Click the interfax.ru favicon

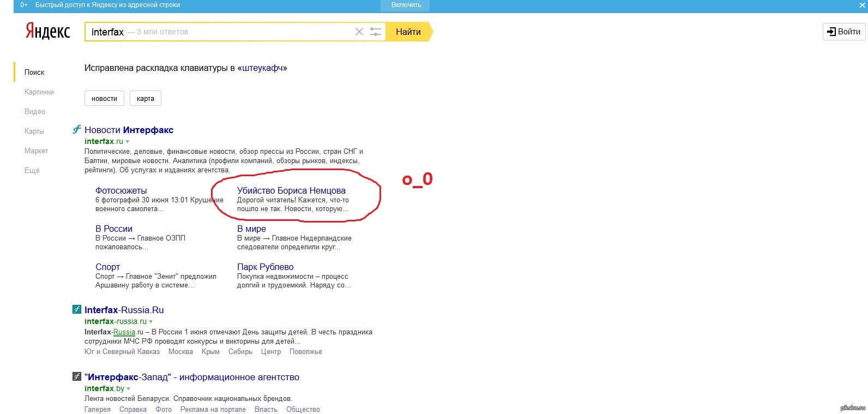click(x=77, y=129)
